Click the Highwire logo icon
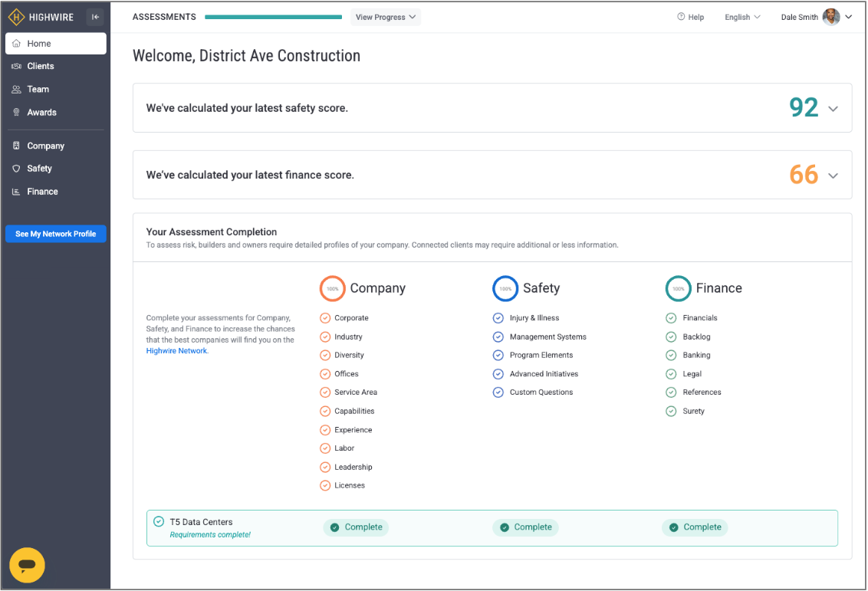This screenshot has width=868, height=591. [x=17, y=17]
